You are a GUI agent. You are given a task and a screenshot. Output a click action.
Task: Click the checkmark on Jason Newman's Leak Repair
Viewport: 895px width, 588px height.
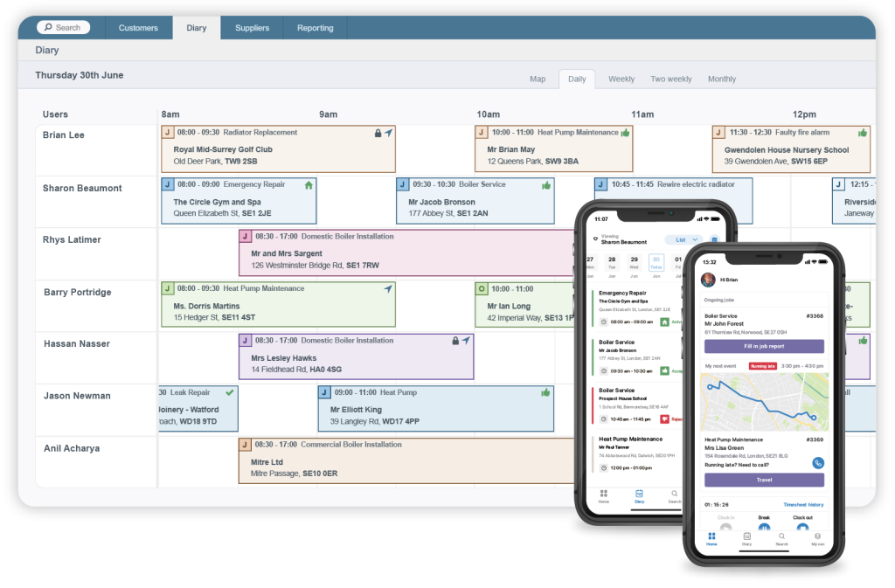coord(229,392)
